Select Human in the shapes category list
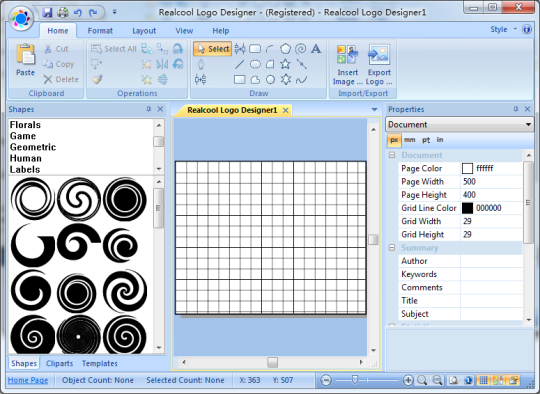Image resolution: width=540 pixels, height=394 pixels. click(x=25, y=158)
